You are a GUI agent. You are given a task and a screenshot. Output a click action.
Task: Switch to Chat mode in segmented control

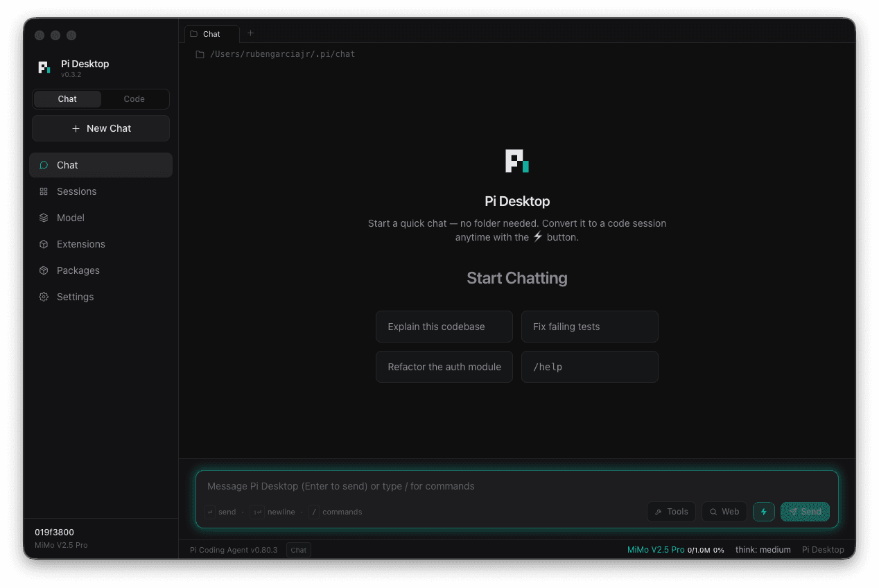67,99
